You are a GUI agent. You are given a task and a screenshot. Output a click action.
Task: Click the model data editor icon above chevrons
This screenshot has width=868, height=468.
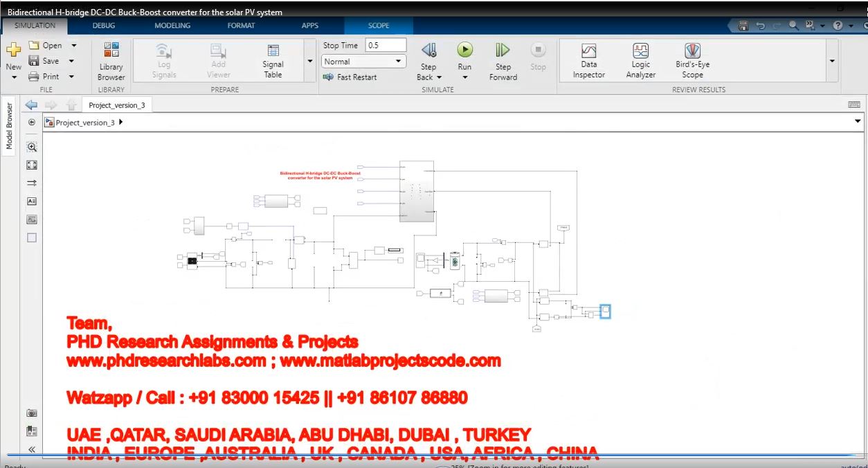(x=31, y=431)
